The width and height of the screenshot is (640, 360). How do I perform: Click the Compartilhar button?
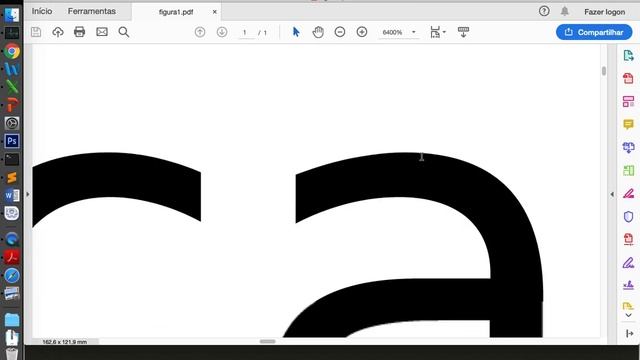coord(594,32)
